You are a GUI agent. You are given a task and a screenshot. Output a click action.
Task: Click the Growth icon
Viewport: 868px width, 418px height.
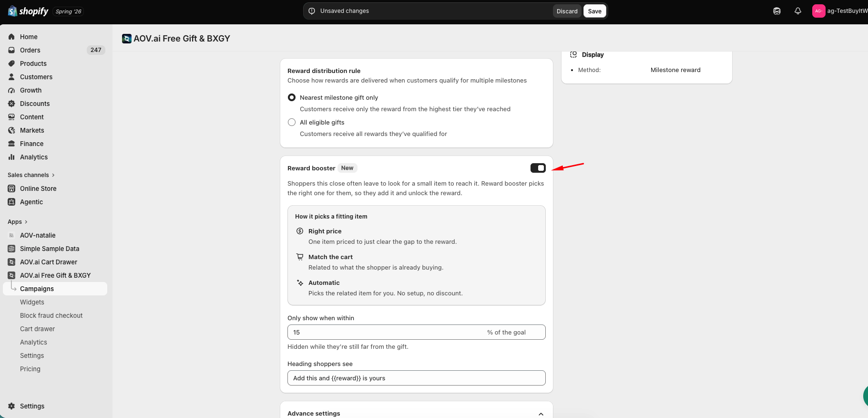tap(11, 90)
